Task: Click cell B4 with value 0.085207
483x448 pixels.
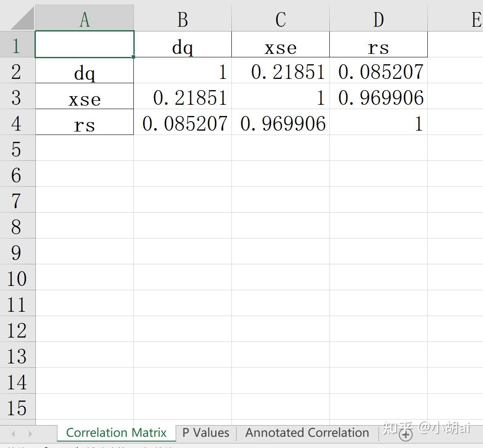Action: pos(183,122)
